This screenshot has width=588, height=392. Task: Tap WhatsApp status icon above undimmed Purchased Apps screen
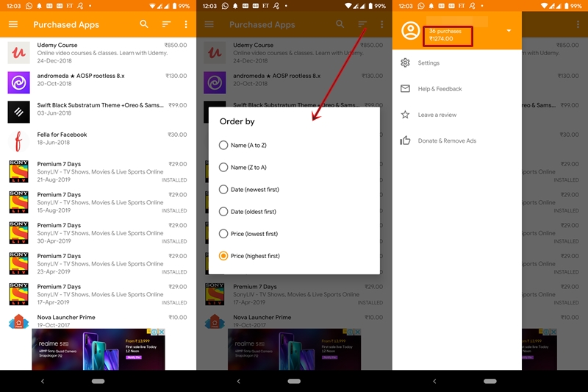[x=29, y=6]
